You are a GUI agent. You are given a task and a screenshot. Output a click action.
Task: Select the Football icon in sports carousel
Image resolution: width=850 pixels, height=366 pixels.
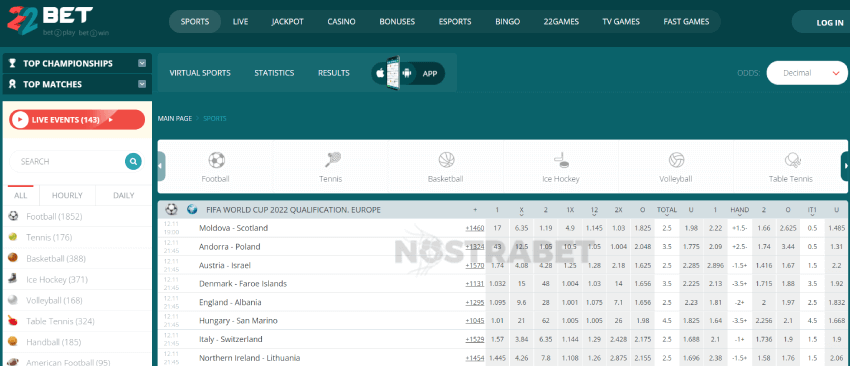coord(216,160)
